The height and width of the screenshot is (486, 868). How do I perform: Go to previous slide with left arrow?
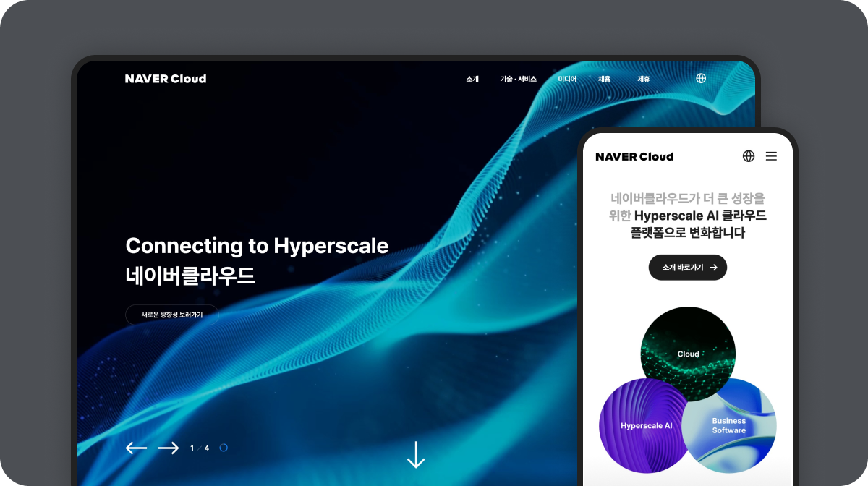[x=136, y=448]
